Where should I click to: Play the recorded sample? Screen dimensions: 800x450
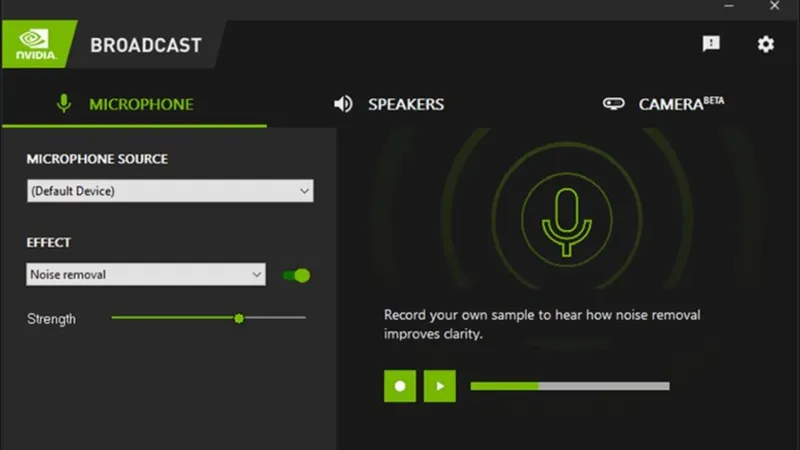pos(440,386)
